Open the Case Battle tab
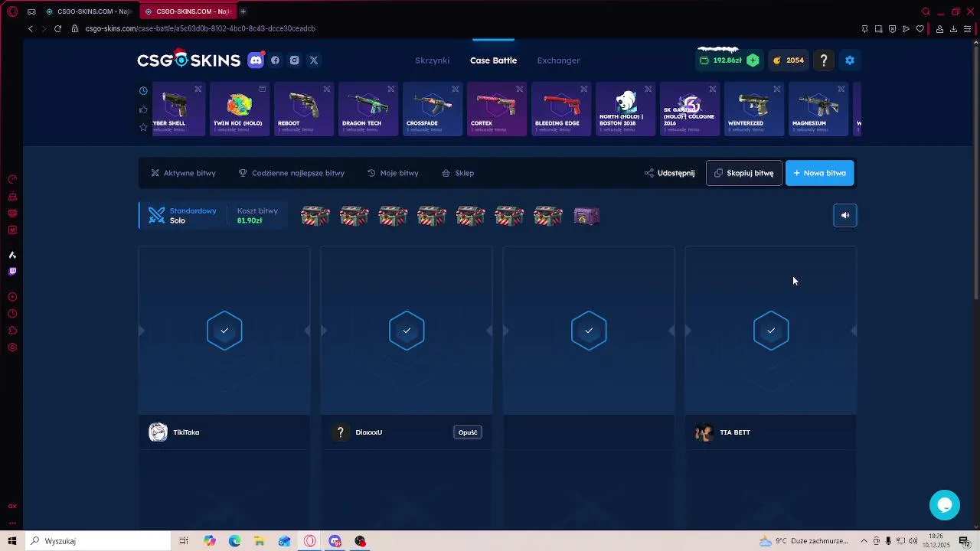This screenshot has width=980, height=551. [493, 60]
